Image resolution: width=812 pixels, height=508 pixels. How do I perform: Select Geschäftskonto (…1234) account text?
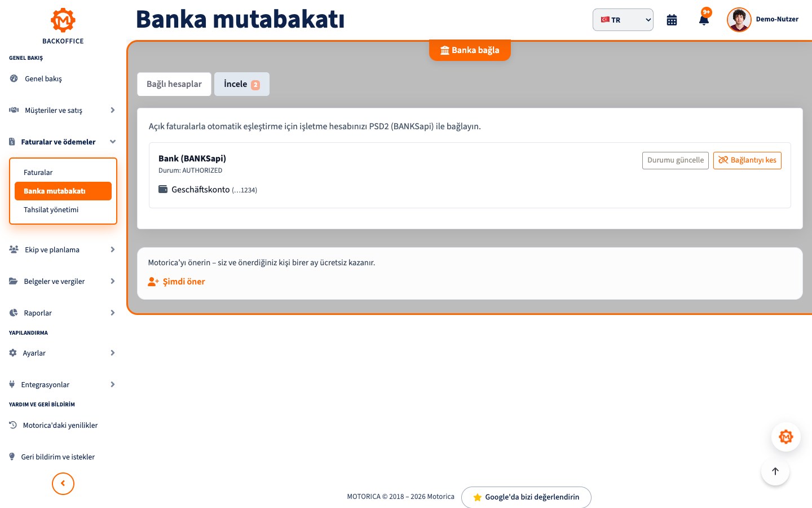coord(214,190)
